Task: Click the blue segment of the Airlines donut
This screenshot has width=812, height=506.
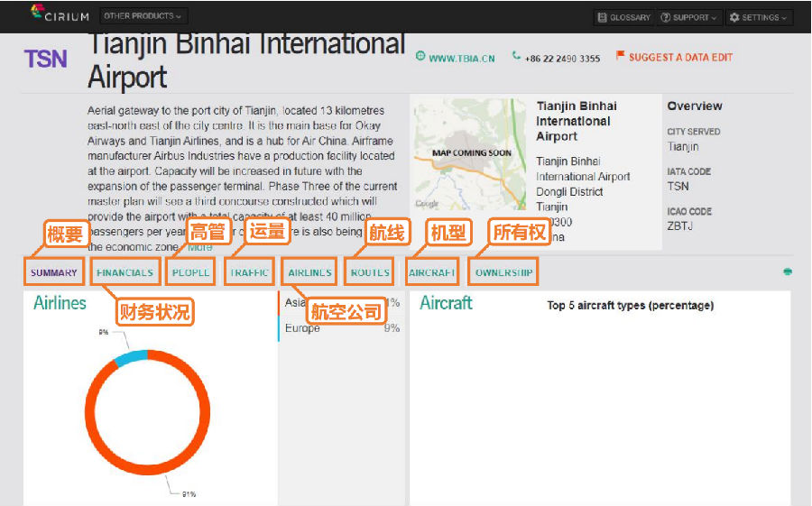Action: [x=130, y=358]
